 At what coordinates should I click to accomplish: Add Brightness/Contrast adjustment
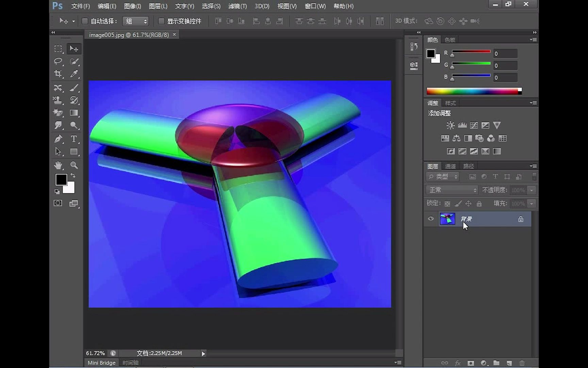[450, 125]
